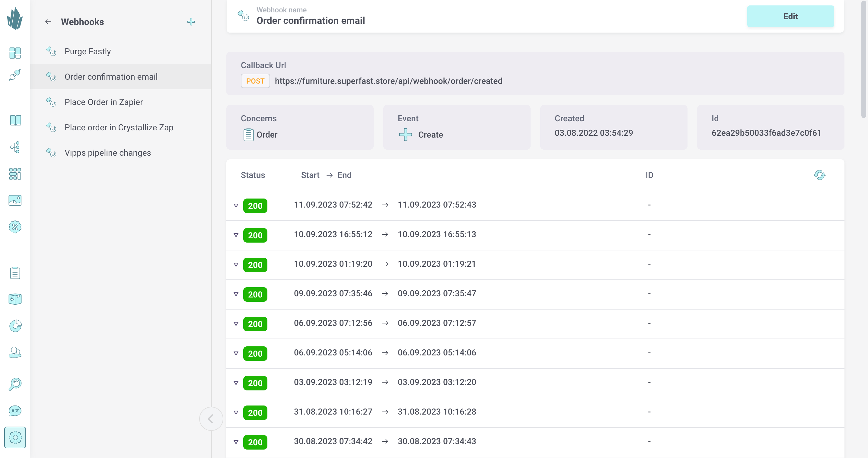The image size is (868, 458).
Task: Click the back arrow navigation icon
Action: click(48, 22)
